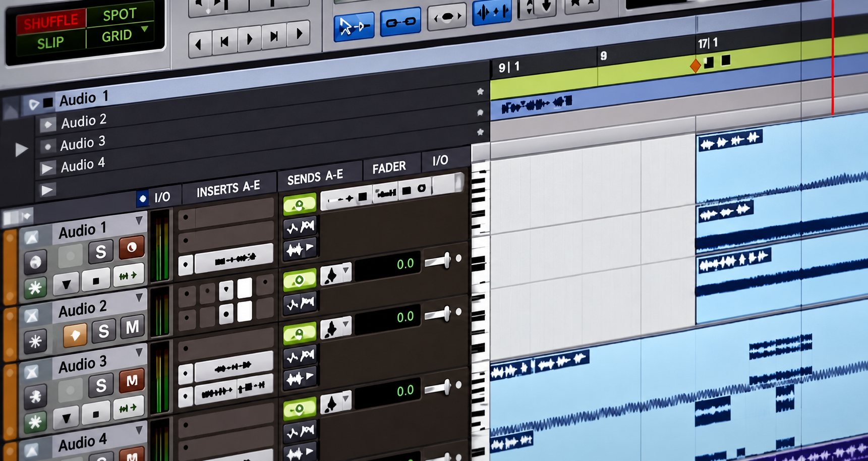
Task: Click the FADER column header
Action: (389, 167)
